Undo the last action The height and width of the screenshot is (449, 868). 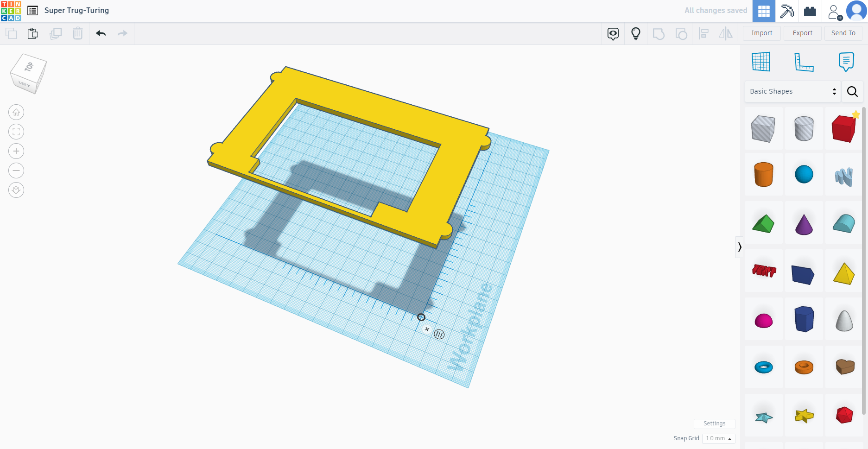point(101,33)
